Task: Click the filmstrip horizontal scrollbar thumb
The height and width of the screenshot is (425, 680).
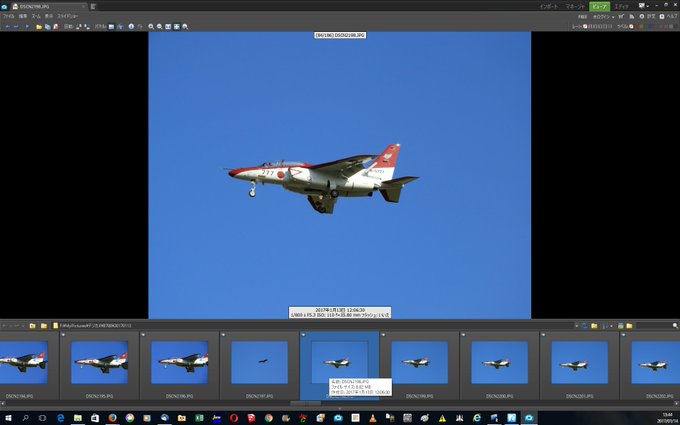Action: coord(306,403)
